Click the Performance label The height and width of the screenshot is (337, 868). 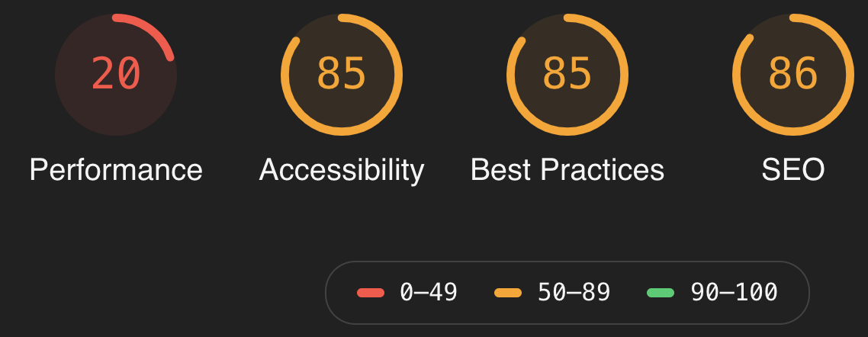point(116,169)
